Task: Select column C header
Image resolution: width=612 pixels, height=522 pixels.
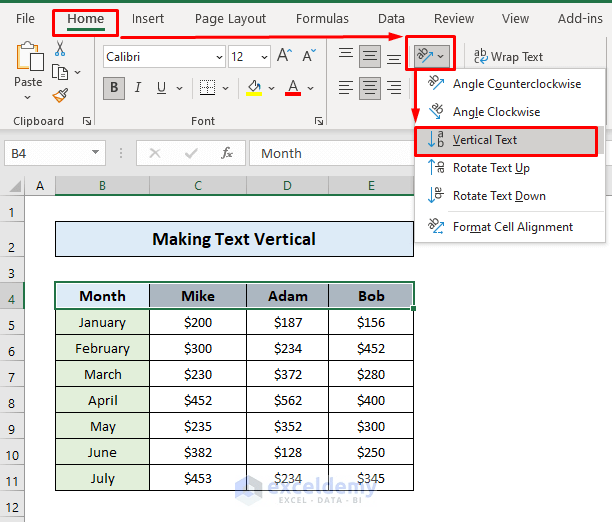Action: pos(198,185)
